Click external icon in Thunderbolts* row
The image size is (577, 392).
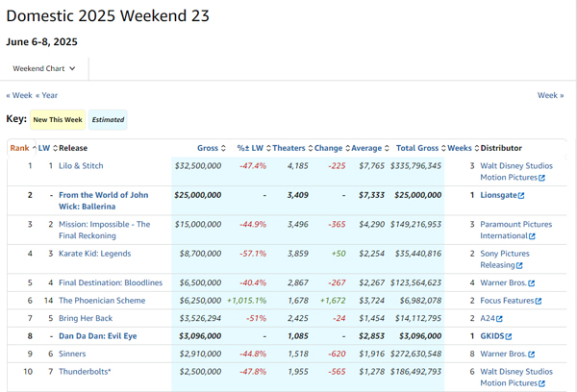[x=541, y=383]
